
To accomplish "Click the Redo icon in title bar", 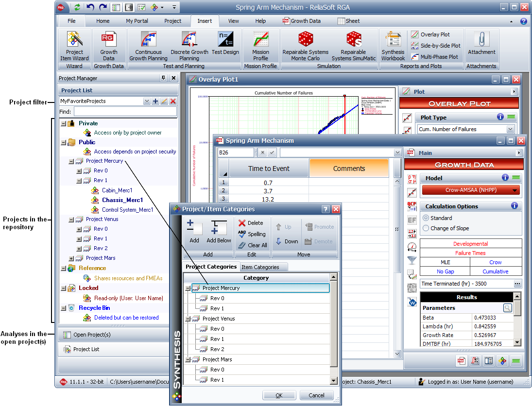I will pos(103,7).
